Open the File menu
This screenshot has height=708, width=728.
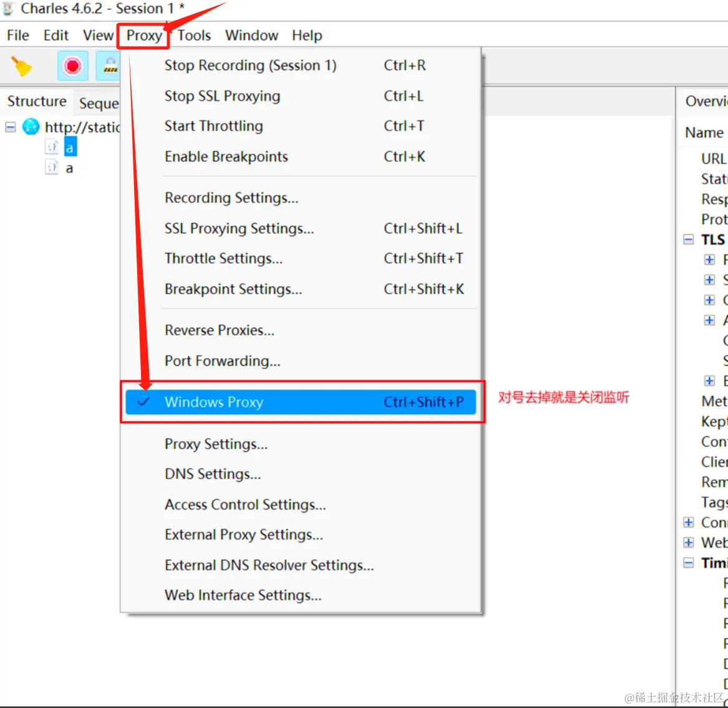(18, 36)
